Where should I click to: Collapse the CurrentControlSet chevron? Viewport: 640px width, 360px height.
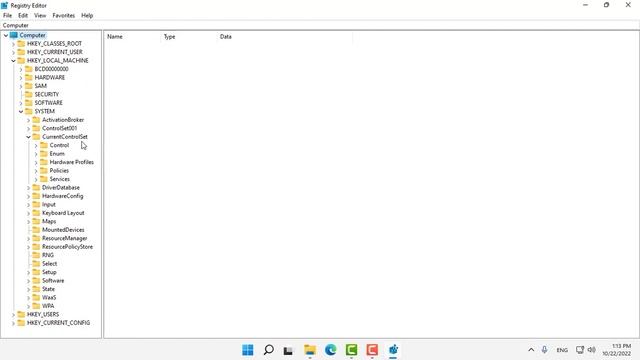click(29, 137)
